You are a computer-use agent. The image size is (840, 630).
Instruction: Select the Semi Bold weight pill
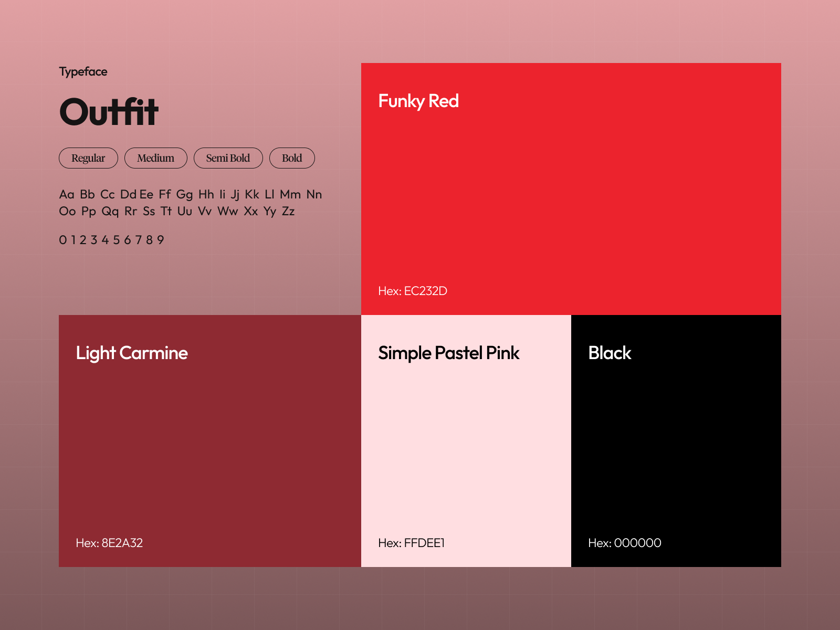pyautogui.click(x=228, y=158)
